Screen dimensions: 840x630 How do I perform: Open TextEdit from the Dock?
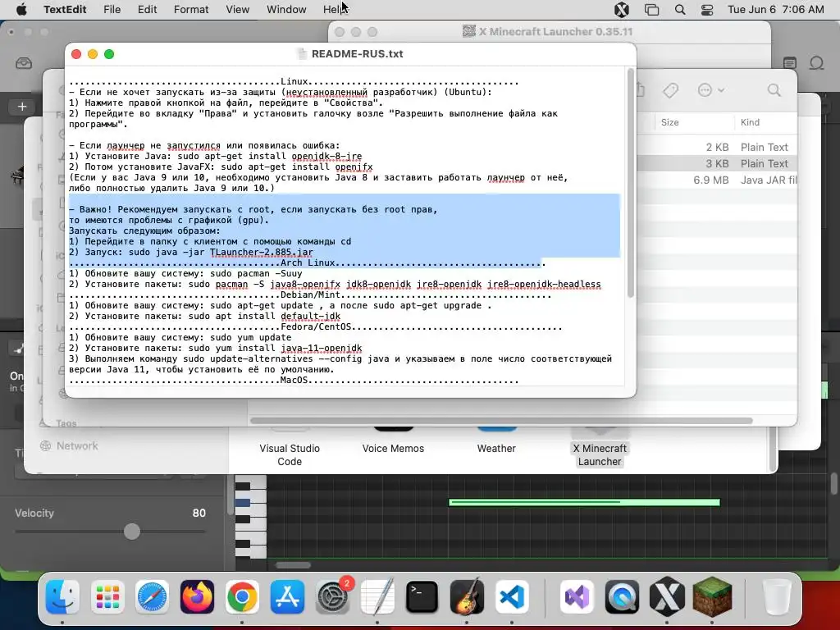pyautogui.click(x=377, y=597)
